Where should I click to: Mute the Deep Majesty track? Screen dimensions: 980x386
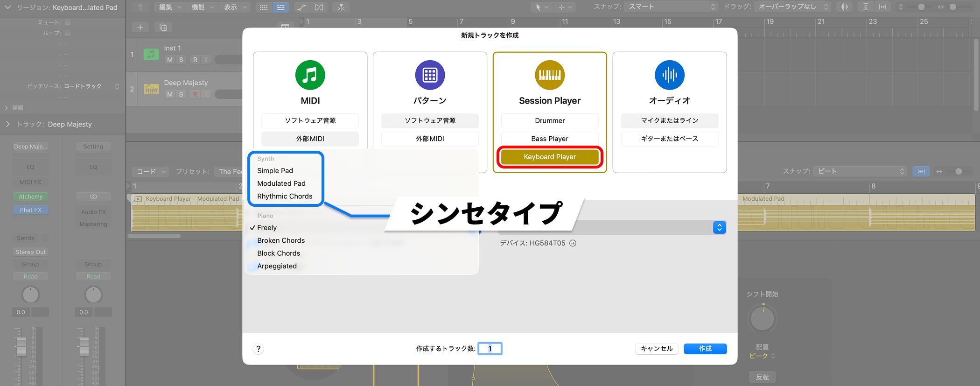[170, 94]
